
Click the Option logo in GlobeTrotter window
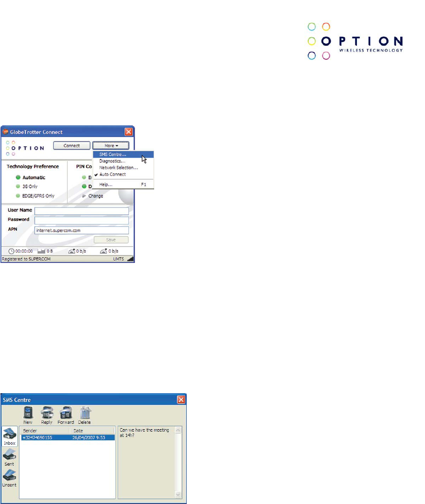[25, 148]
